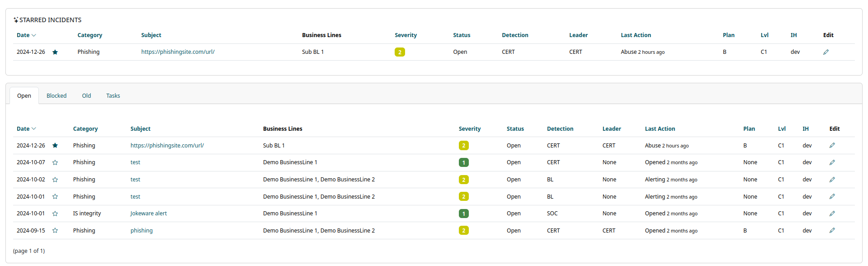
Task: Sort open incidents by Severity header
Action: coord(469,129)
